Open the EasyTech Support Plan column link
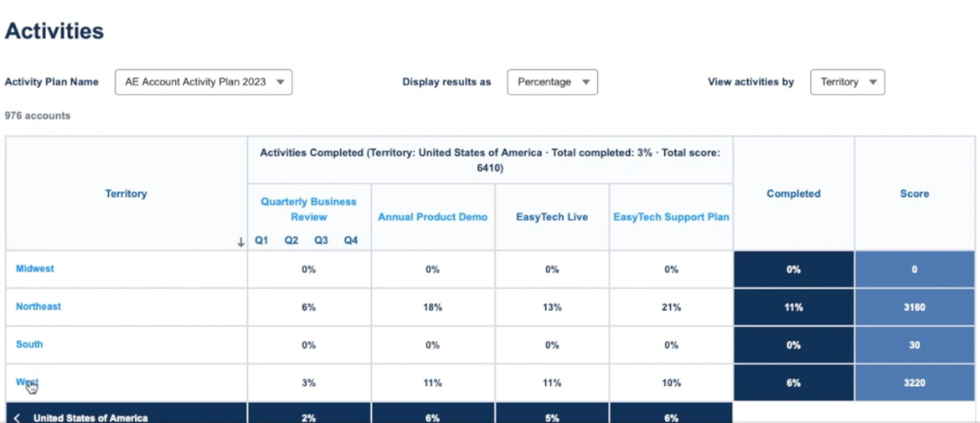Screen dimensions: 980x423 tap(671, 217)
